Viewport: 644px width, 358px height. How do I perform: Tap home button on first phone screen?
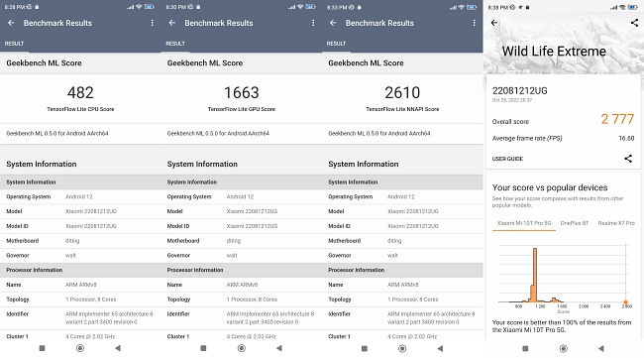80,348
